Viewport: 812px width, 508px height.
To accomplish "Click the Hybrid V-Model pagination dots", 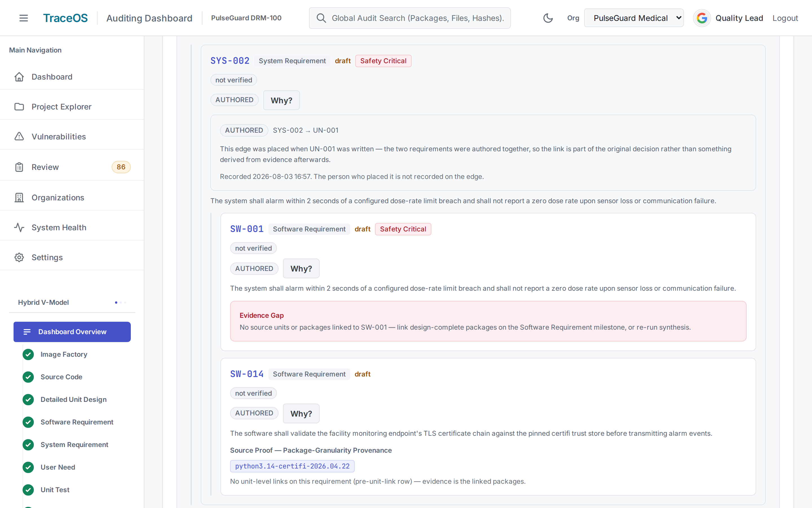I will click(120, 302).
